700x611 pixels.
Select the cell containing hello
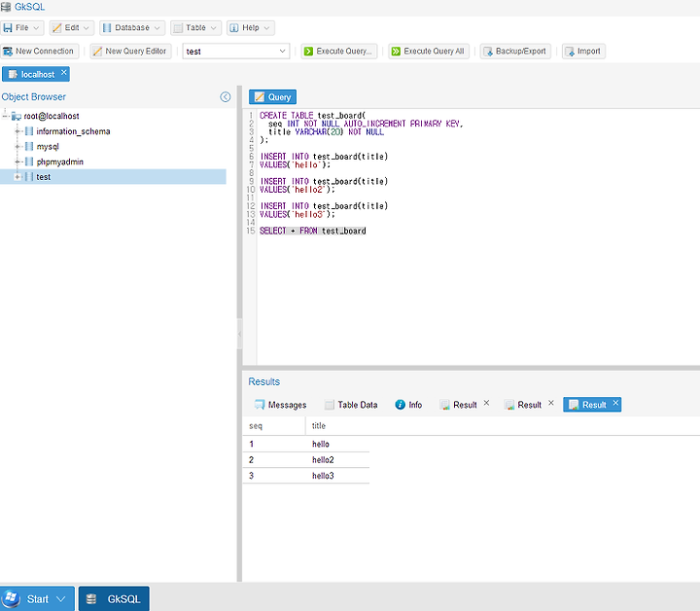337,444
